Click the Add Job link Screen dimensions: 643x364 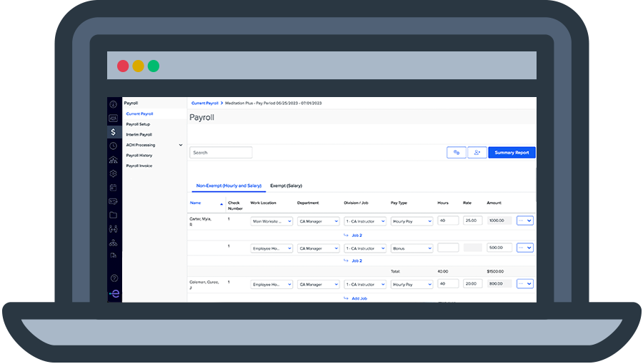[x=359, y=298]
